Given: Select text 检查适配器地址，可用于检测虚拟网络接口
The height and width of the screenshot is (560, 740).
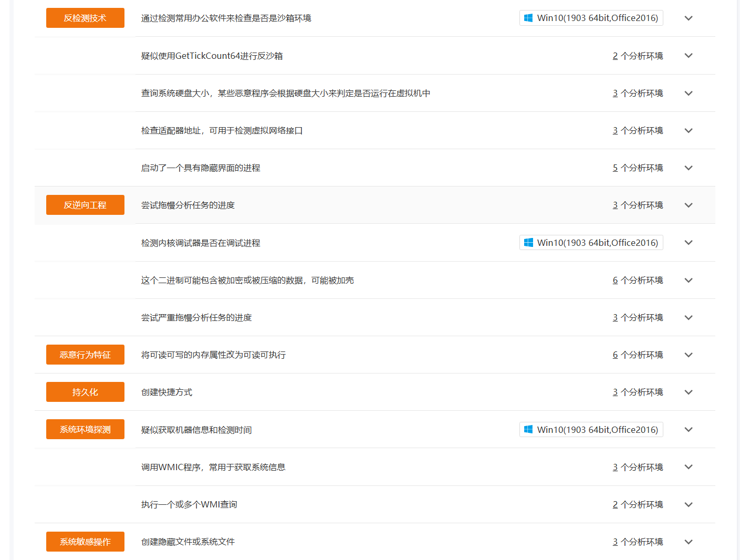Looking at the screenshot, I should pos(222,130).
